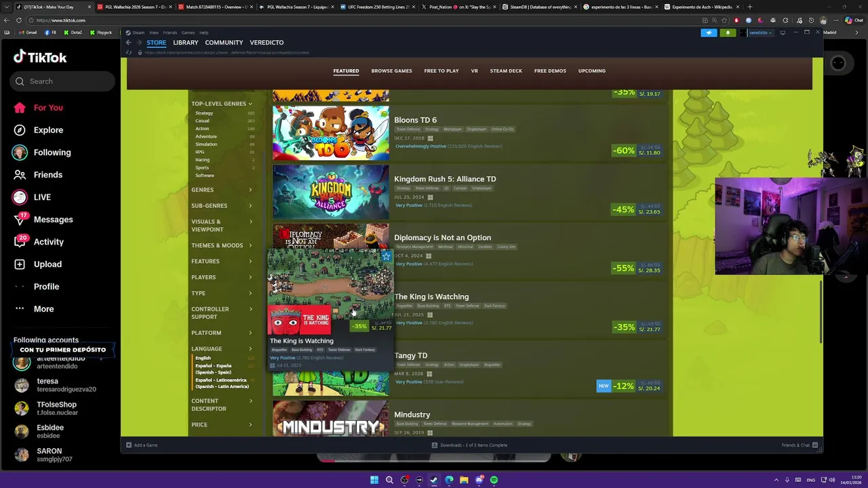Expand Genres filter section
This screenshot has height=488, width=868.
222,190
